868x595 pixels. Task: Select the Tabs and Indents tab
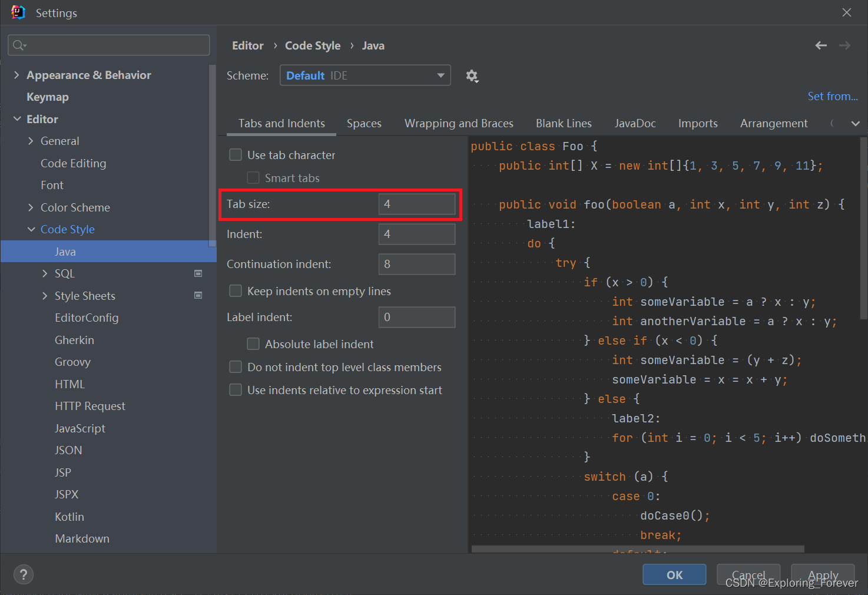click(281, 123)
